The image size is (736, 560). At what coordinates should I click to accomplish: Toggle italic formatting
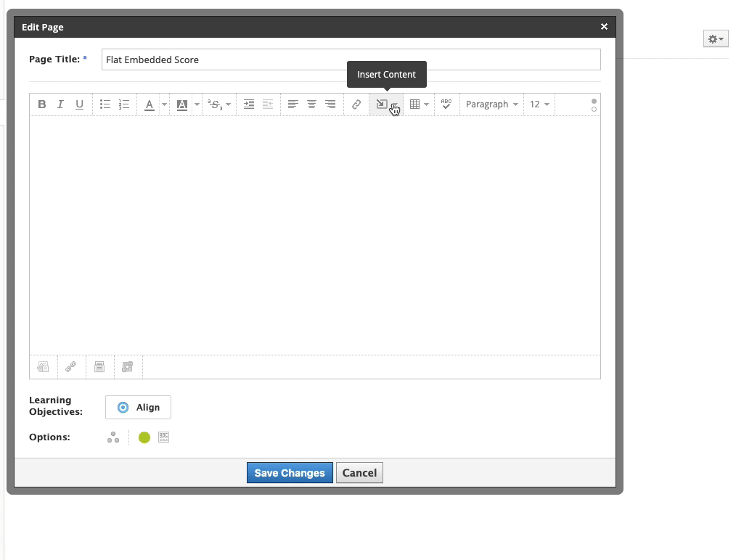pos(60,104)
